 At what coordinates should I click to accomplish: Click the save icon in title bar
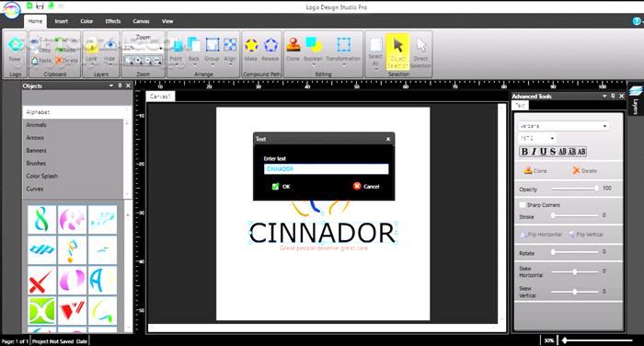40,6
